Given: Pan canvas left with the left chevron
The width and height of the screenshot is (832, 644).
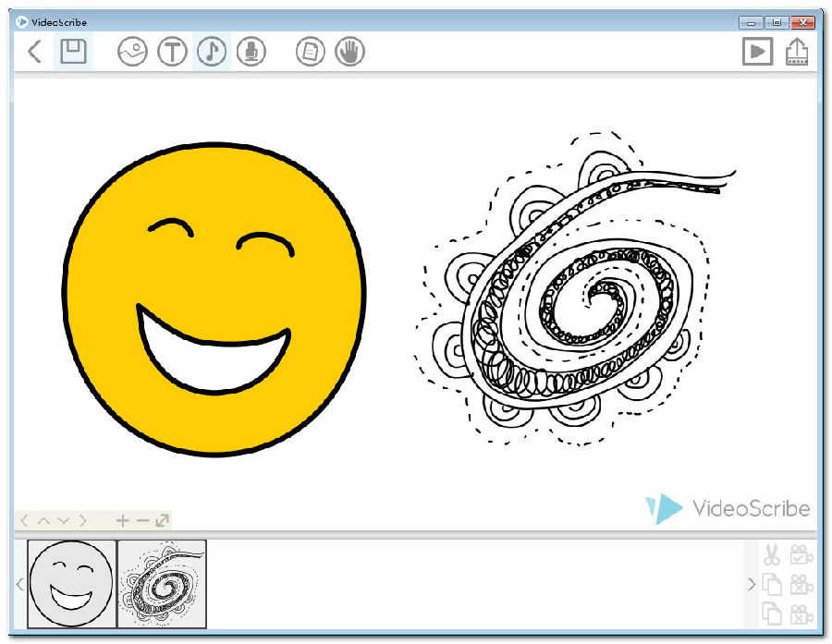Looking at the screenshot, I should [24, 520].
